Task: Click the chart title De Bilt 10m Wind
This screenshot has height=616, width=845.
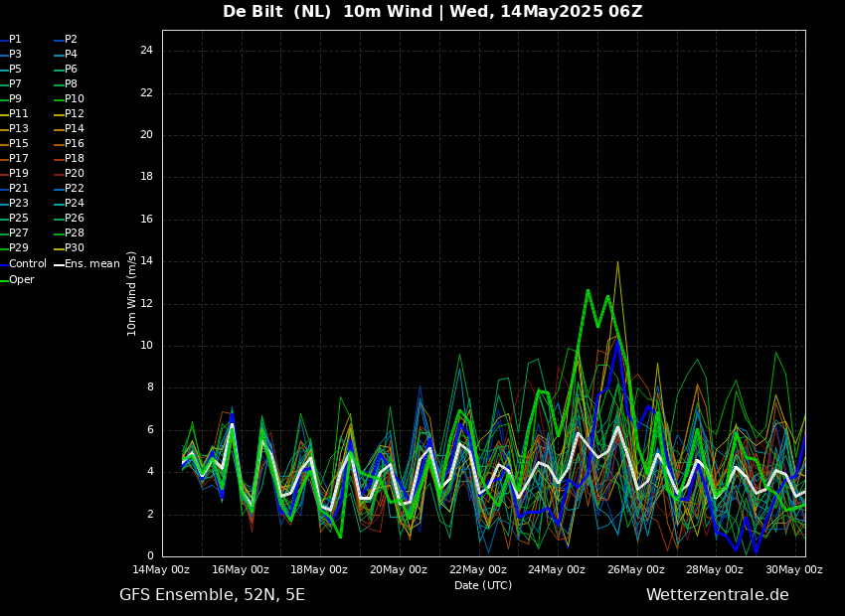Action: [432, 12]
